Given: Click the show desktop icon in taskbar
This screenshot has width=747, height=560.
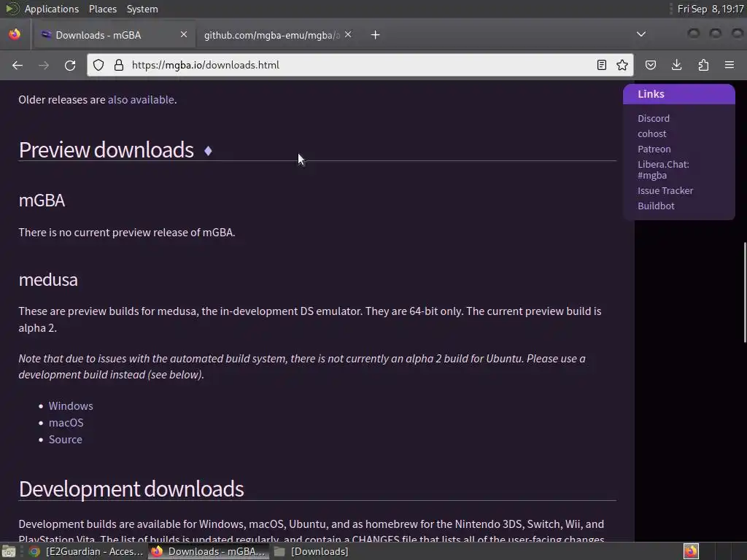Looking at the screenshot, I should (x=9, y=551).
